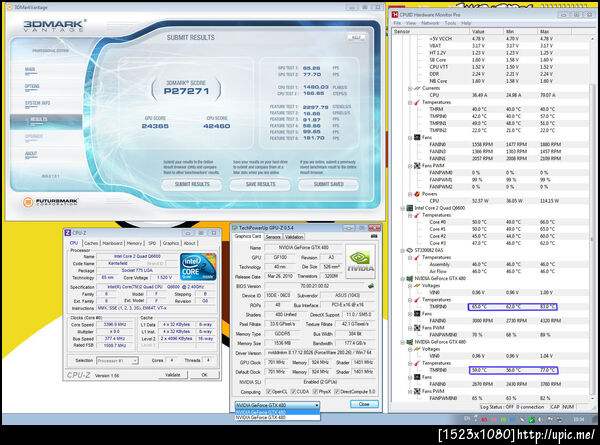Click the green tray icon in the taskbar
Image resolution: width=600 pixels, height=445 pixels.
(532, 420)
